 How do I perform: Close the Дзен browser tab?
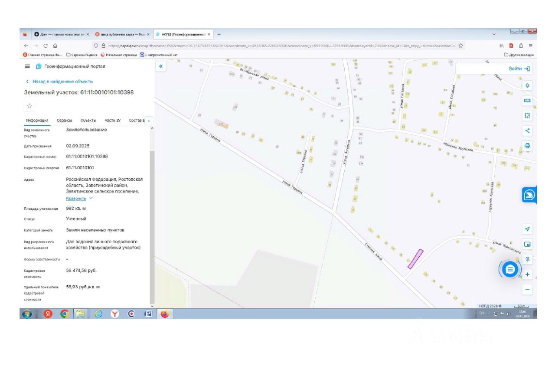(88, 34)
